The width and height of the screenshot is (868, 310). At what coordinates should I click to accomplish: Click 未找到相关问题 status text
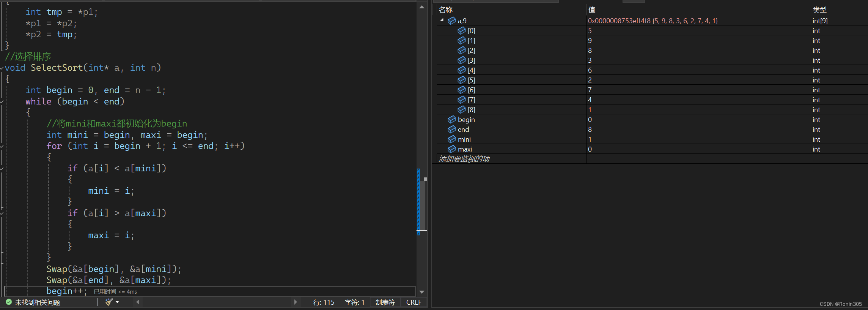[x=38, y=302]
